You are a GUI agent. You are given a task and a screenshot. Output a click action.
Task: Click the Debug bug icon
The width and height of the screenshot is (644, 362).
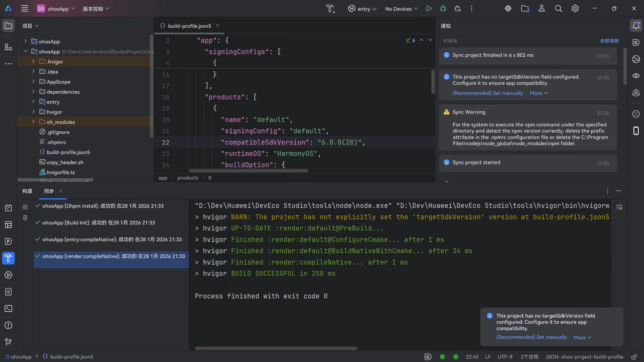pyautogui.click(x=443, y=8)
